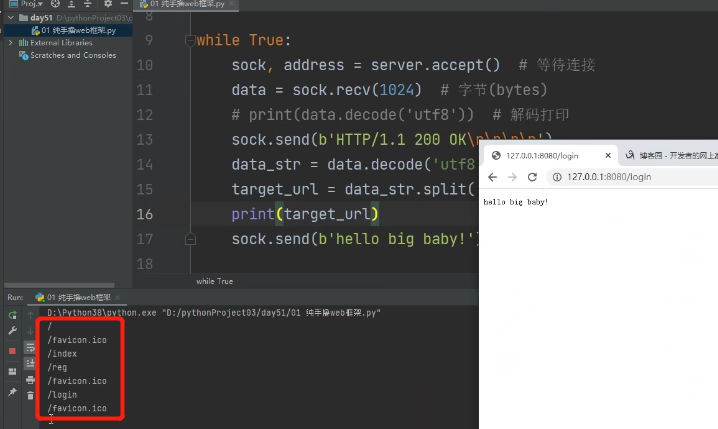Select the 01 web framework .py file in tree
This screenshot has width=718, height=429.
click(x=73, y=30)
